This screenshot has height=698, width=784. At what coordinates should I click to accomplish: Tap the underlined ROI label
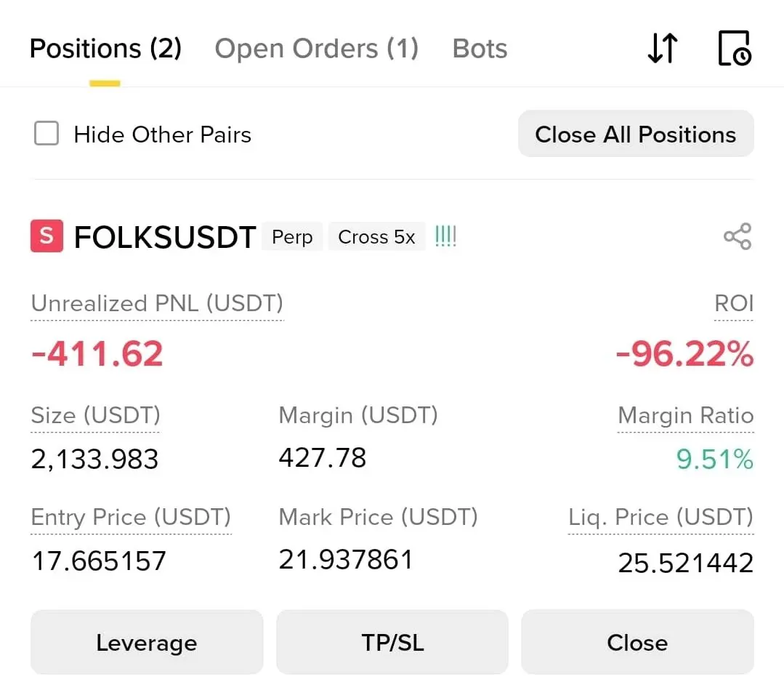pos(734,303)
